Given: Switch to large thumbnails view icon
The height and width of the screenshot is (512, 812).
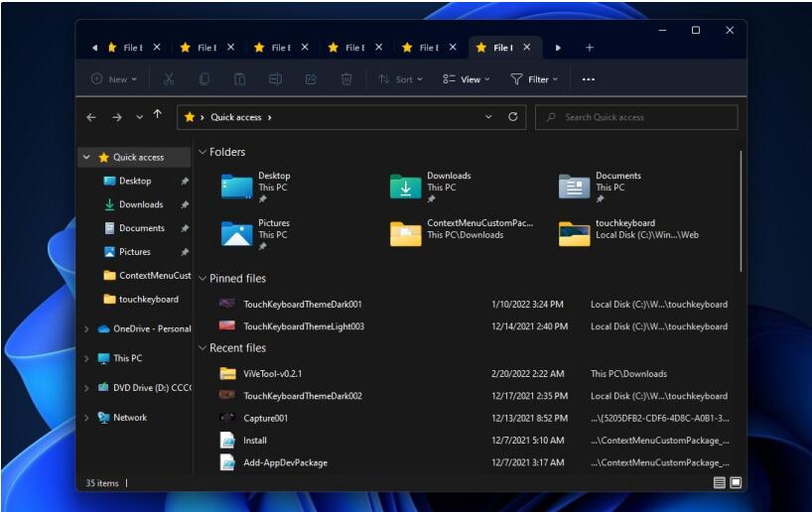Looking at the screenshot, I should (736, 483).
